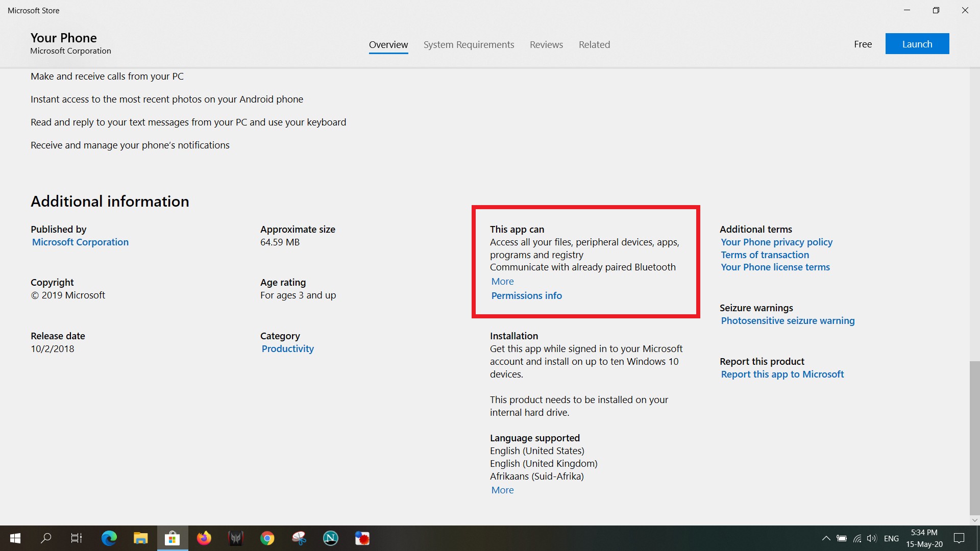Click the Your Phone app title
Image resolution: width=980 pixels, height=551 pixels.
[63, 38]
